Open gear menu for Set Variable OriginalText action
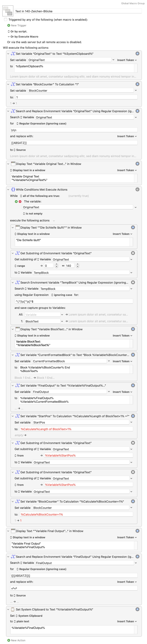The height and width of the screenshot is (644, 147). pos(137,54)
